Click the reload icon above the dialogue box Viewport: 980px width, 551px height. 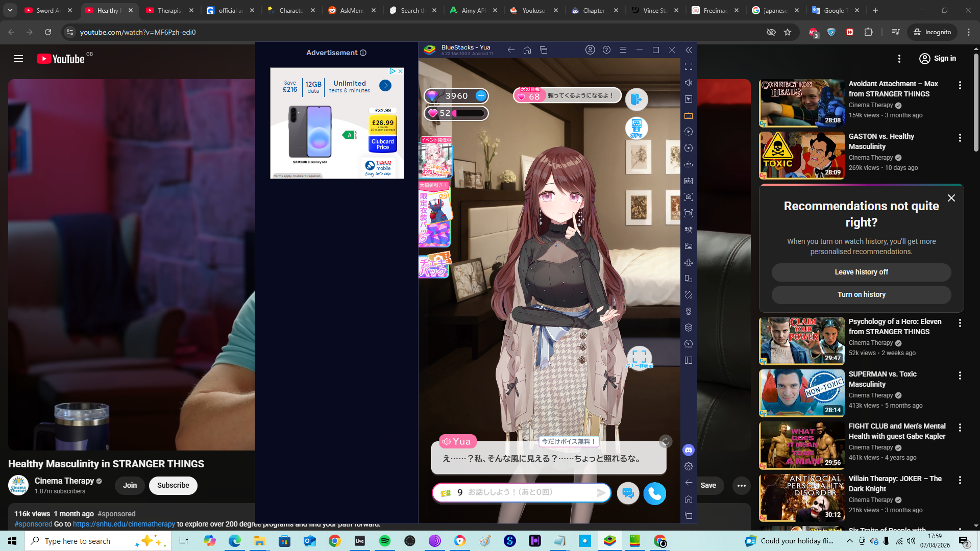coord(666,441)
